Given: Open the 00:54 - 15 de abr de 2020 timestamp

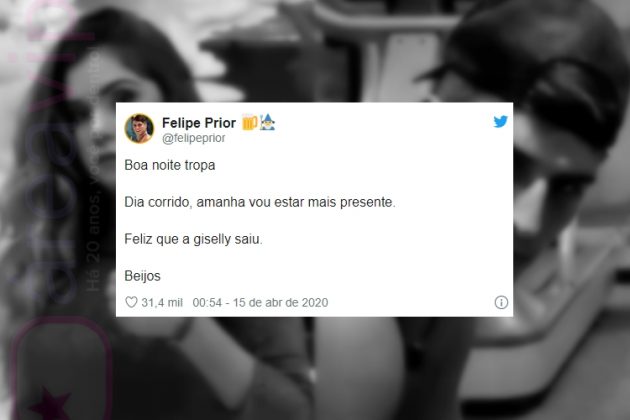Looking at the screenshot, I should point(260,302).
